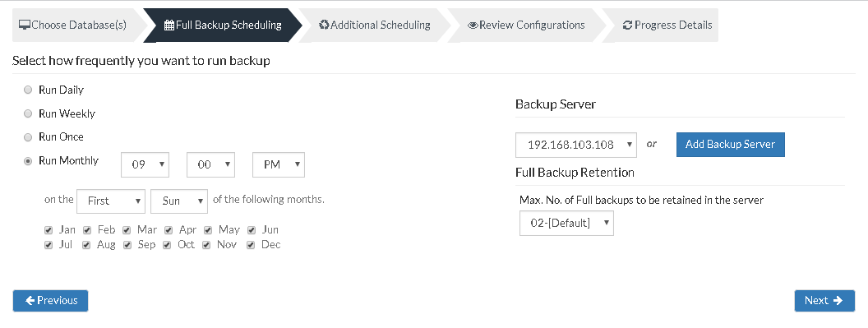Select the Run Once radio button
Screen dimensions: 868x328
tap(28, 136)
